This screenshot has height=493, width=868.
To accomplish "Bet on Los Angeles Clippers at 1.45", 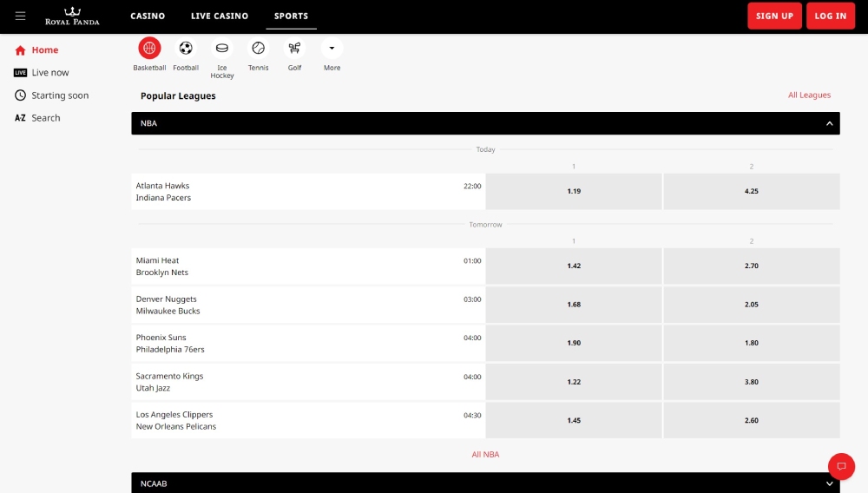I will click(574, 420).
